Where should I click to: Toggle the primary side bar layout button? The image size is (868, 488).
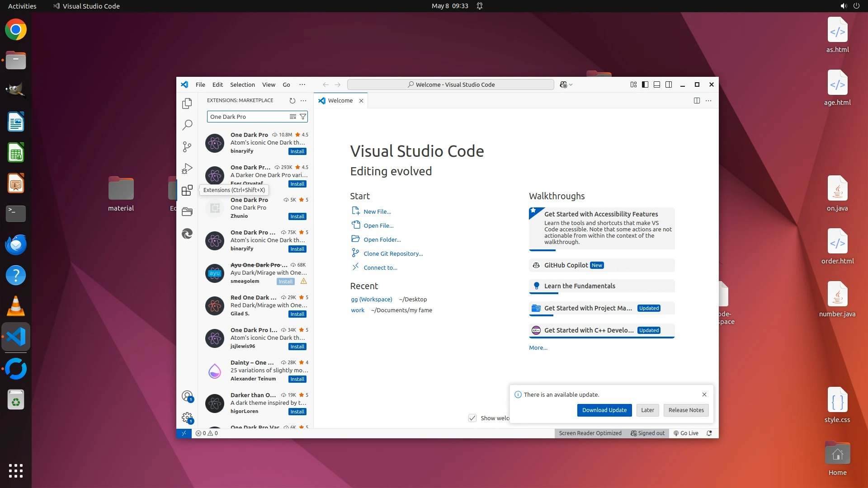[645, 84]
